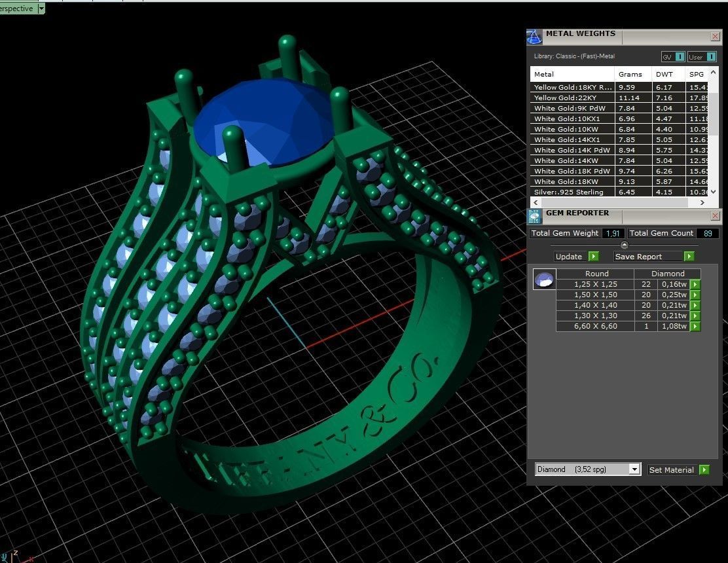Screen dimensions: 728x563
Task: Select the Yellow Gold:22KY row
Action: tap(619, 98)
